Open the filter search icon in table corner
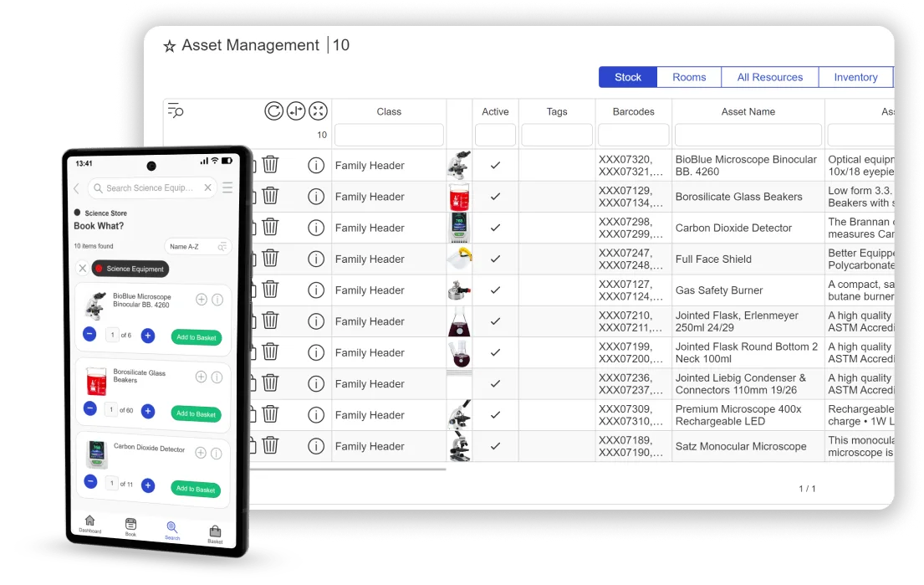924x585 pixels. click(x=175, y=110)
